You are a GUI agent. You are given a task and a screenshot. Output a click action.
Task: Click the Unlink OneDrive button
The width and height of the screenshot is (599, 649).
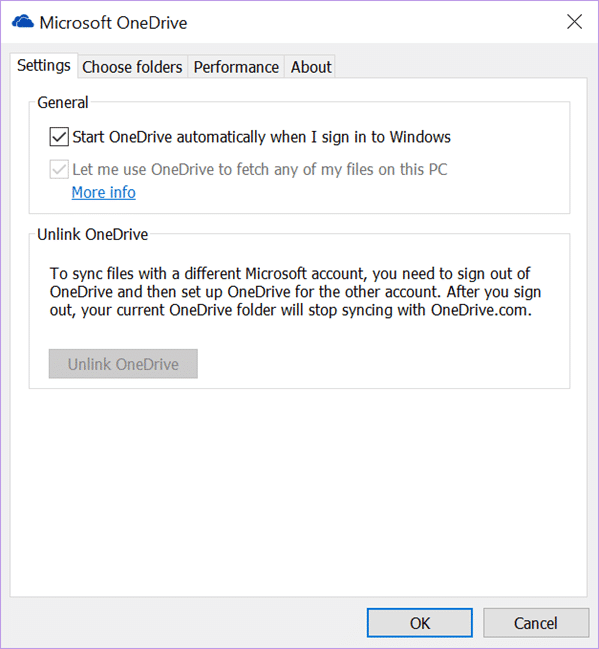123,364
